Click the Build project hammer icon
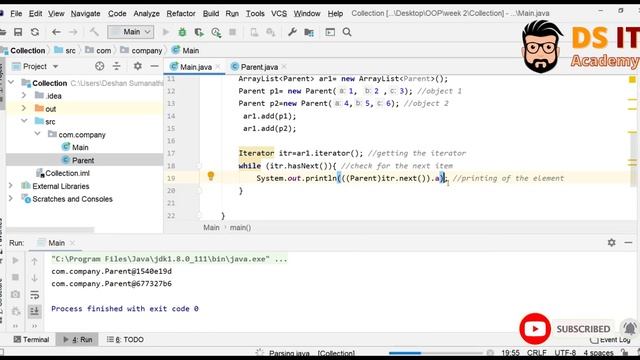 [x=94, y=32]
